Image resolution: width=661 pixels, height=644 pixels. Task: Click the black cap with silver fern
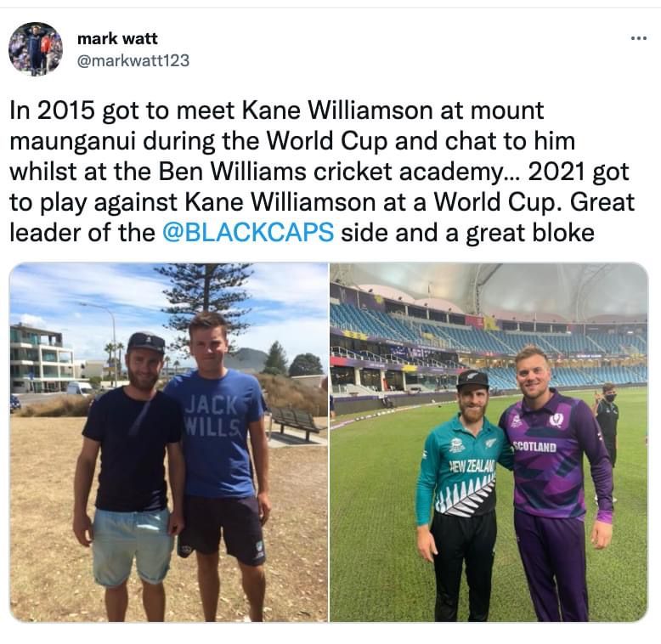point(473,379)
